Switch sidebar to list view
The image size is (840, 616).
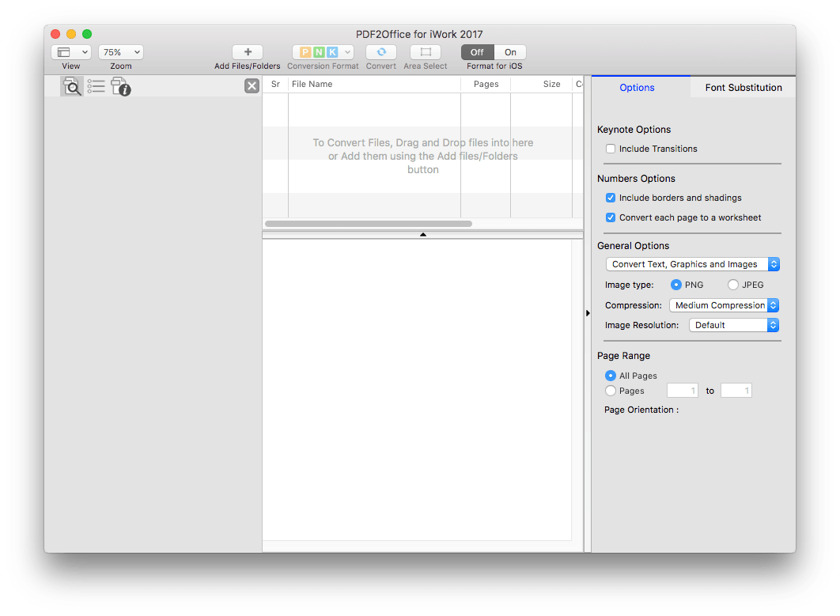point(96,86)
